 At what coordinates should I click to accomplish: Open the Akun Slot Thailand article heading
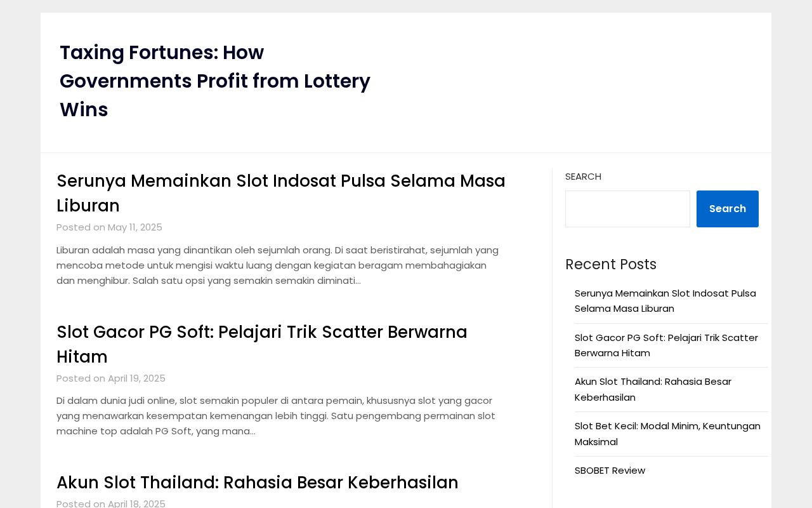tap(258, 483)
